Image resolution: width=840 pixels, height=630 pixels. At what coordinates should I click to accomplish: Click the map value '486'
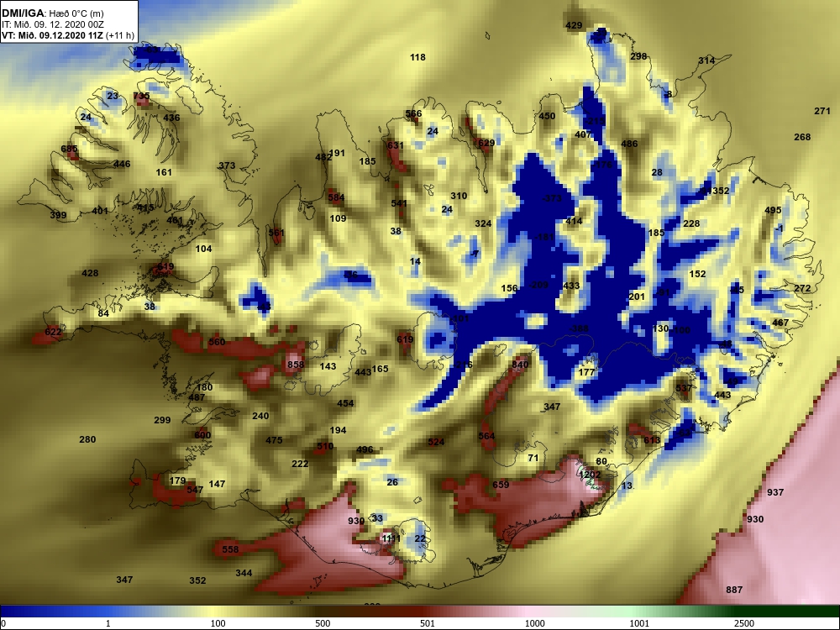(629, 144)
